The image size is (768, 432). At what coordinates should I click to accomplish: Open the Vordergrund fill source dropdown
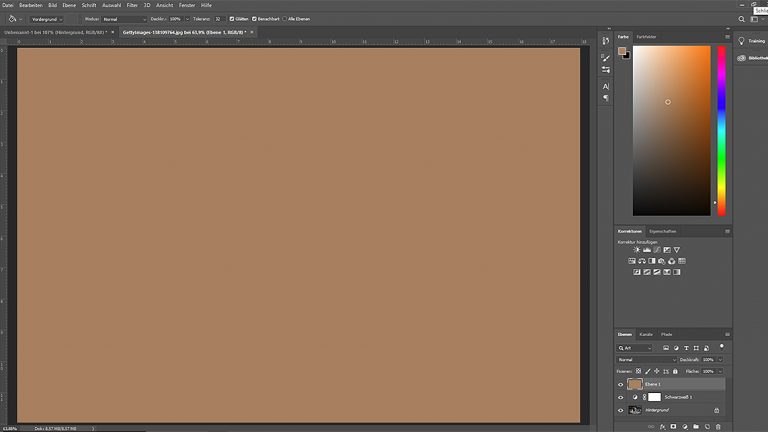point(46,18)
